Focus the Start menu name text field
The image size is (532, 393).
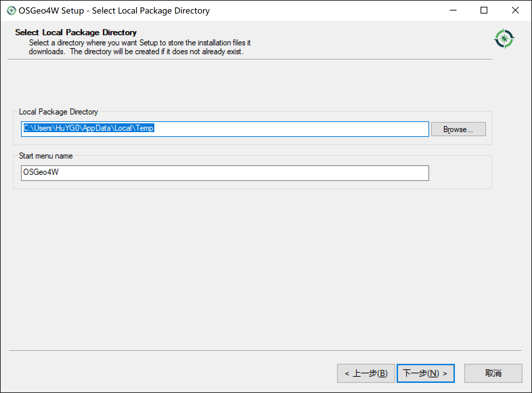(x=225, y=173)
